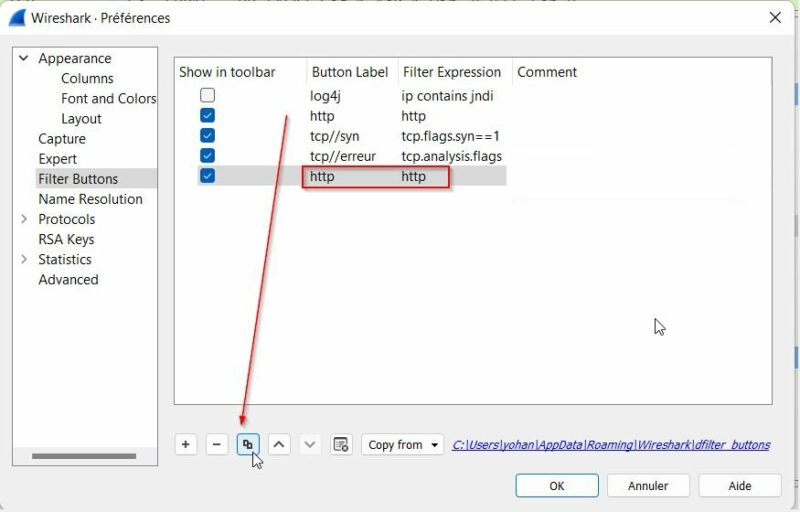Select 'ip contains jndi' filter expression
This screenshot has height=512, width=800.
tap(447, 96)
